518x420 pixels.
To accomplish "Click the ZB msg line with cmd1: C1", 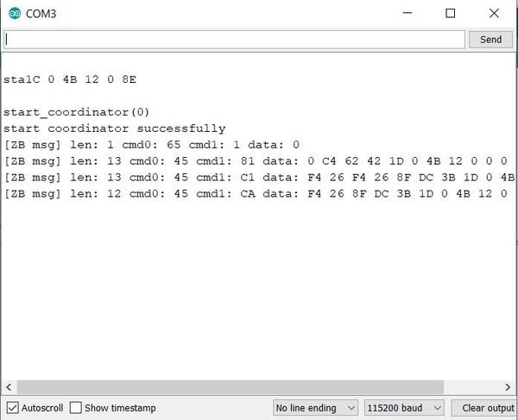I will [x=259, y=178].
